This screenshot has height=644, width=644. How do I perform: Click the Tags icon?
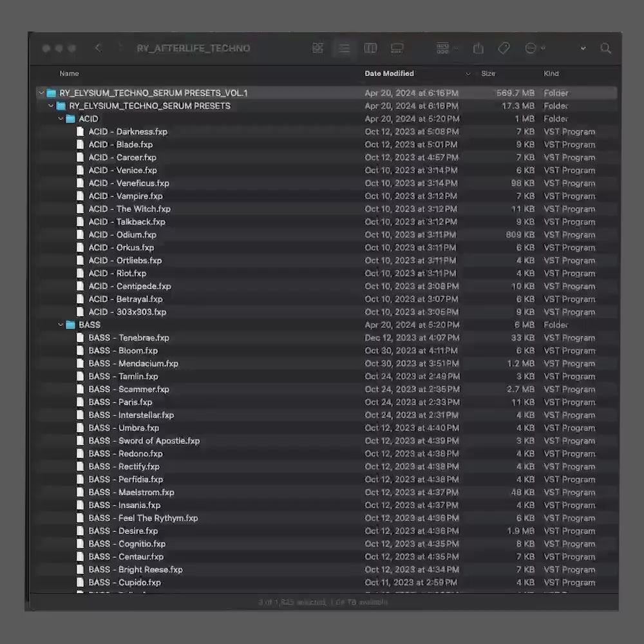pos(504,48)
